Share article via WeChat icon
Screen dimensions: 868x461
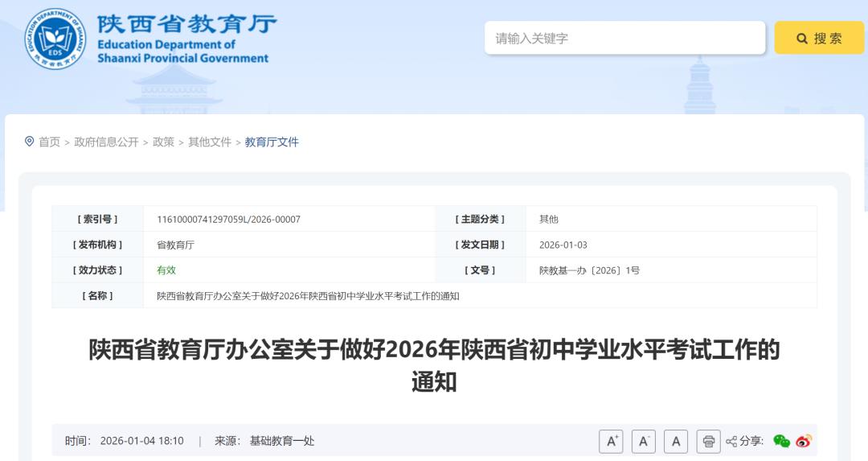click(x=781, y=441)
